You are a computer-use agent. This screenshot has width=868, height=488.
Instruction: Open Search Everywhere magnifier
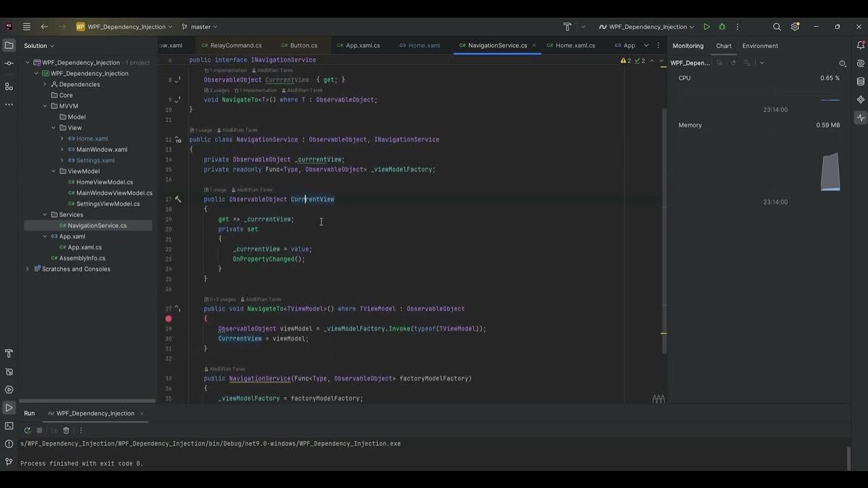pyautogui.click(x=777, y=26)
